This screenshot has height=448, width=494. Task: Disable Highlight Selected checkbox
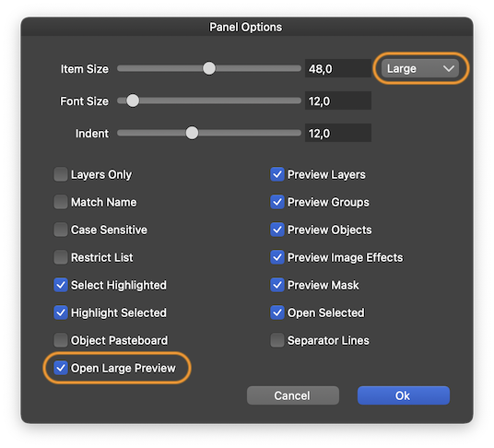(61, 312)
